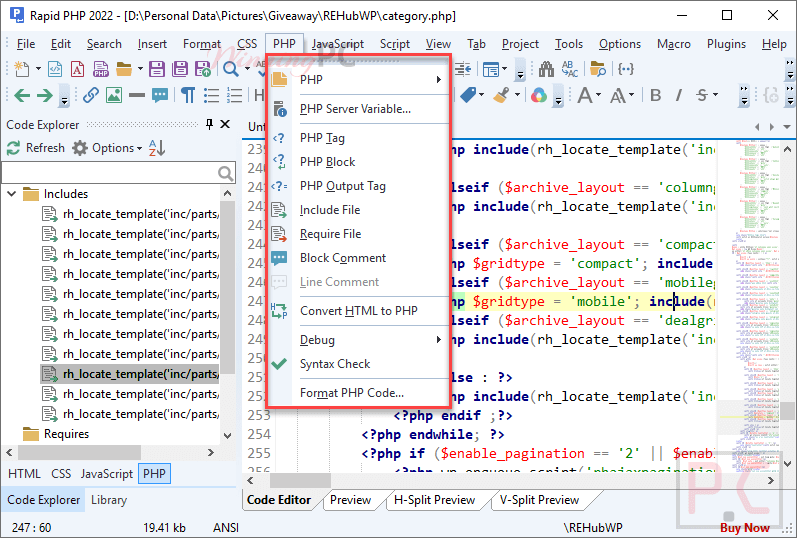Insert a horizontal rule
The height and width of the screenshot is (538, 797).
coord(137,95)
